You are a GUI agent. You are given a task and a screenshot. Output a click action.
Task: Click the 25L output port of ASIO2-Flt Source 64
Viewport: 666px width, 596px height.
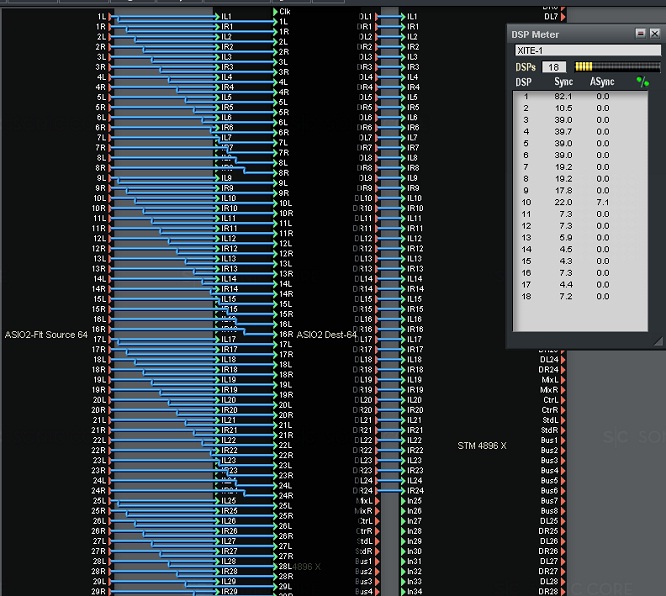tap(110, 501)
